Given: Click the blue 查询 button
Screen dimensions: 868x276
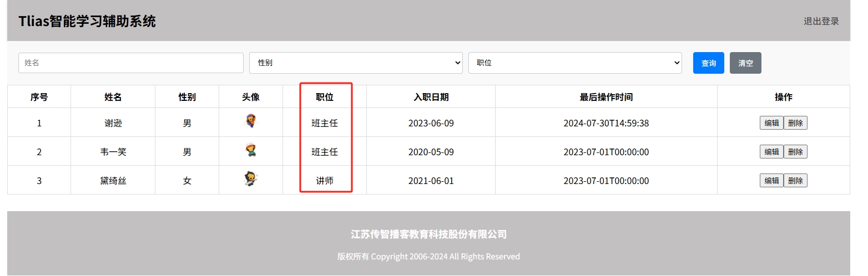Looking at the screenshot, I should click(709, 63).
